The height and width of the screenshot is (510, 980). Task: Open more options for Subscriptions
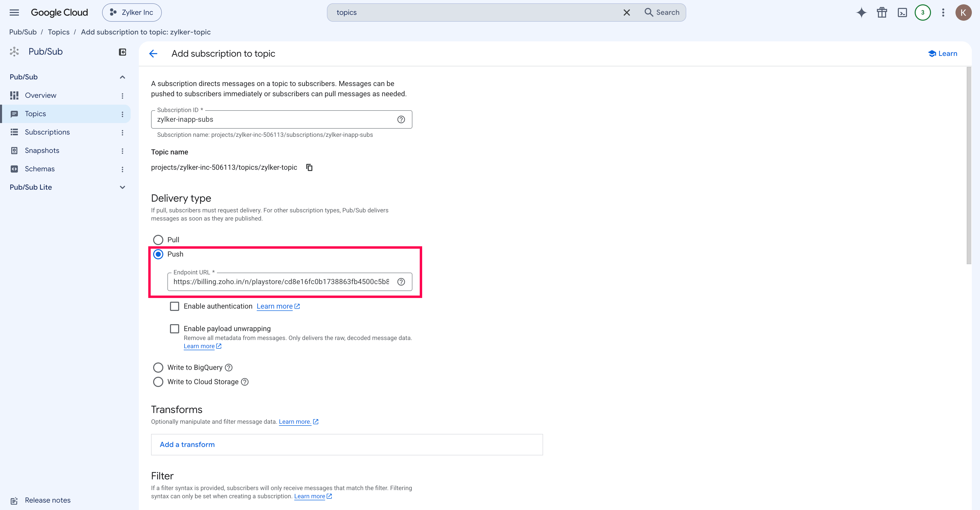[x=122, y=132]
